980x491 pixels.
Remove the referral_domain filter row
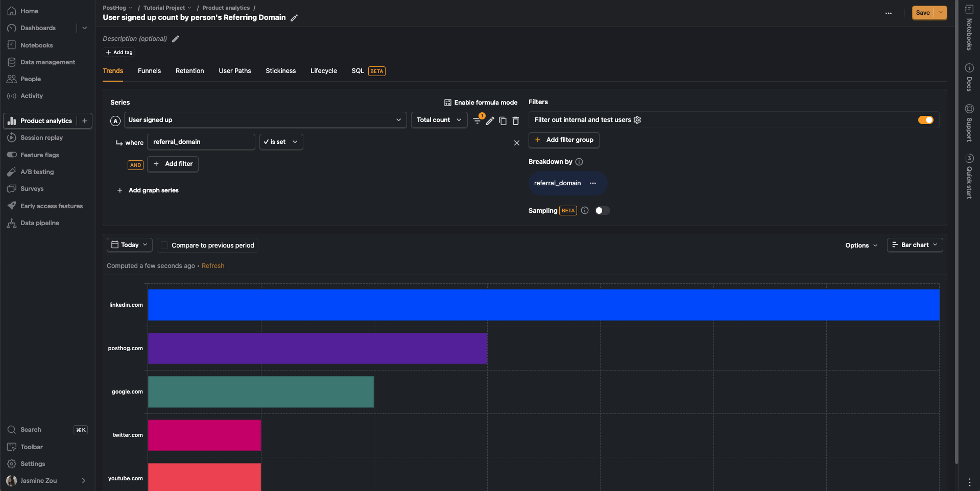pyautogui.click(x=517, y=143)
